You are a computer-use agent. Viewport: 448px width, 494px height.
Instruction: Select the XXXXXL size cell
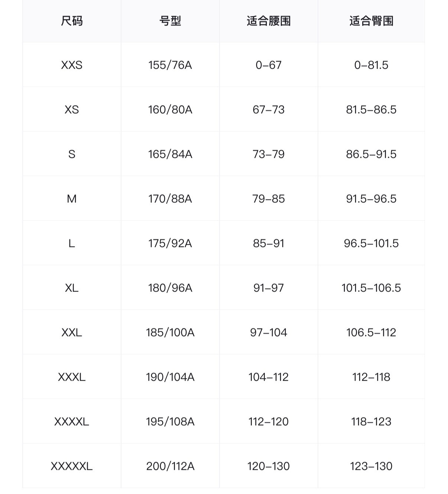coord(72,466)
